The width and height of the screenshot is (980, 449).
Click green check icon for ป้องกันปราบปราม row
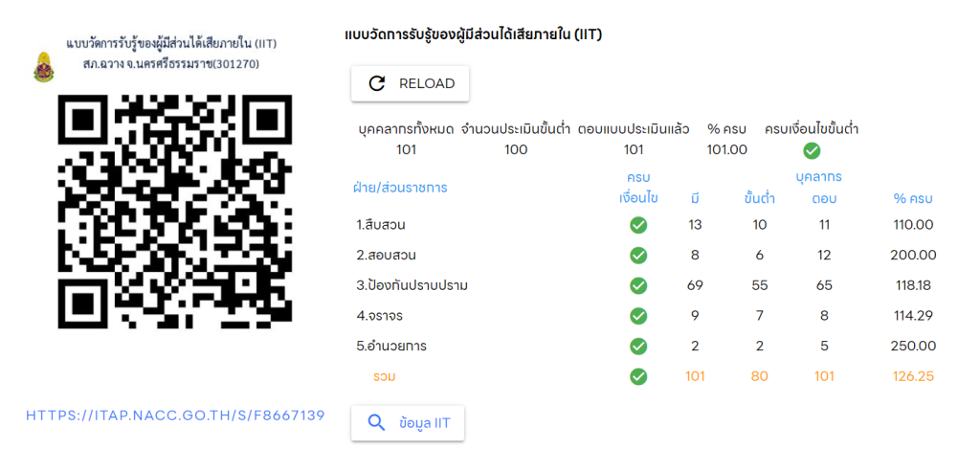[638, 285]
